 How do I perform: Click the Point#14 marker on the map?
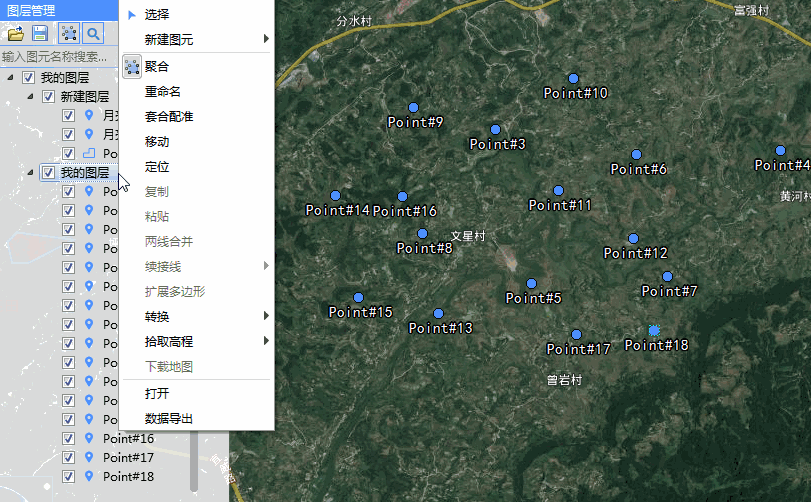[x=335, y=195]
